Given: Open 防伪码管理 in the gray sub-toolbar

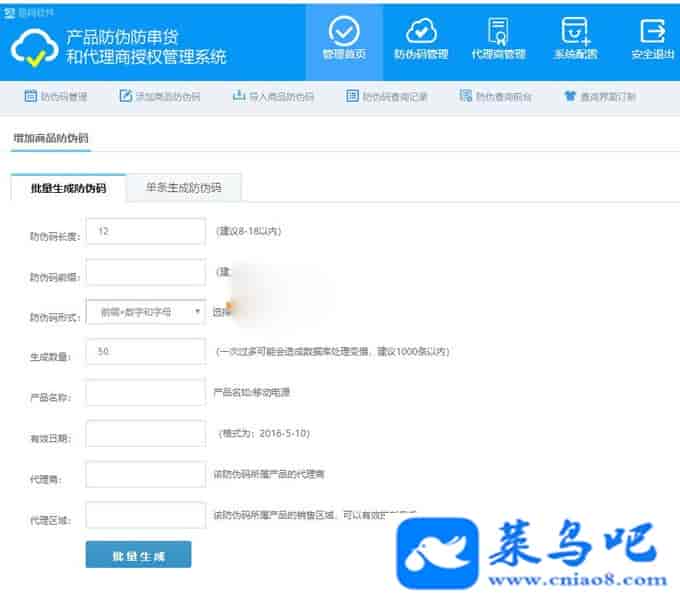Looking at the screenshot, I should point(56,96).
